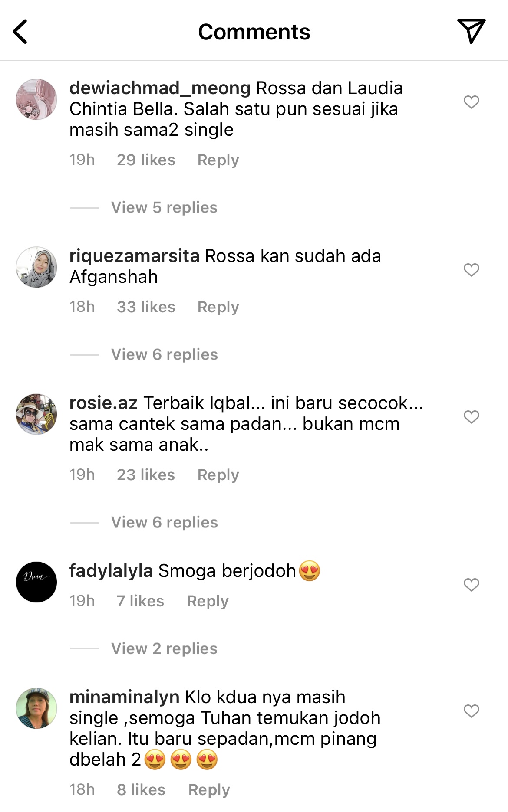Expand View 5 replies

164,207
